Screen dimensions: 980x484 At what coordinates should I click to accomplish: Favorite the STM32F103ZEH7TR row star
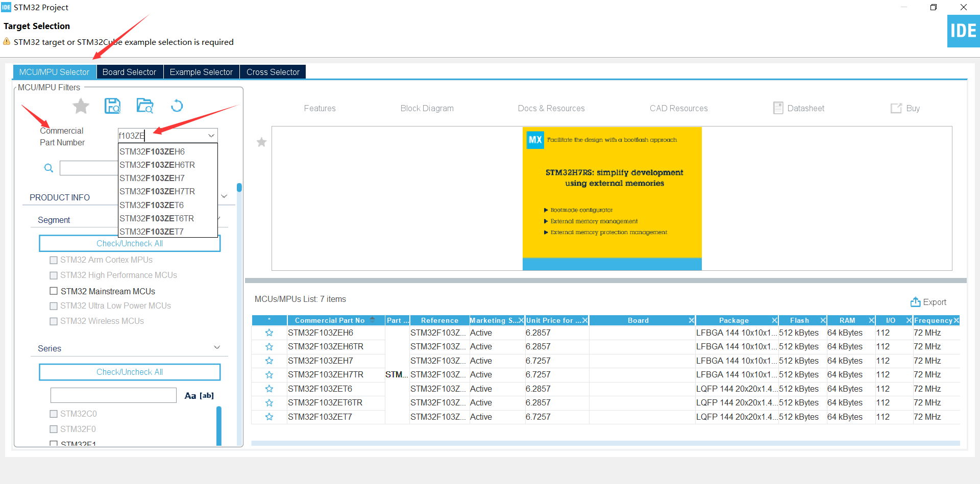pyautogui.click(x=269, y=375)
